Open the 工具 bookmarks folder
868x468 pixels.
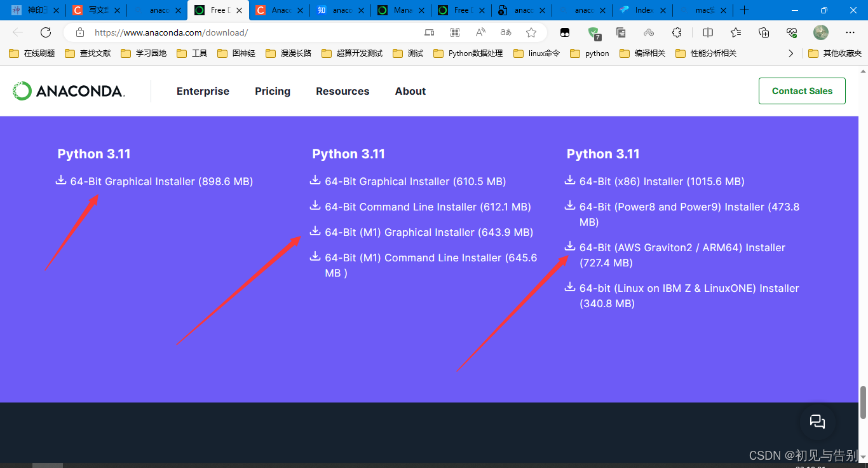click(192, 53)
